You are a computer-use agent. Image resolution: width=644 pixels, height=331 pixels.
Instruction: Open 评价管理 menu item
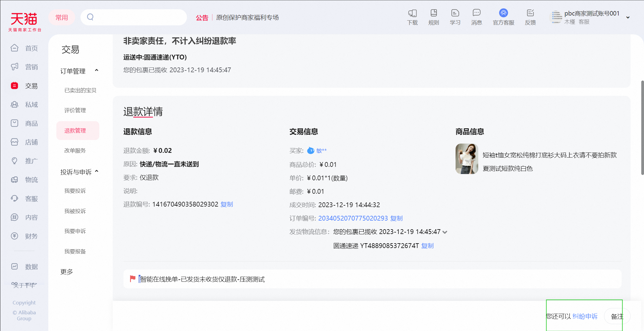pyautogui.click(x=75, y=110)
